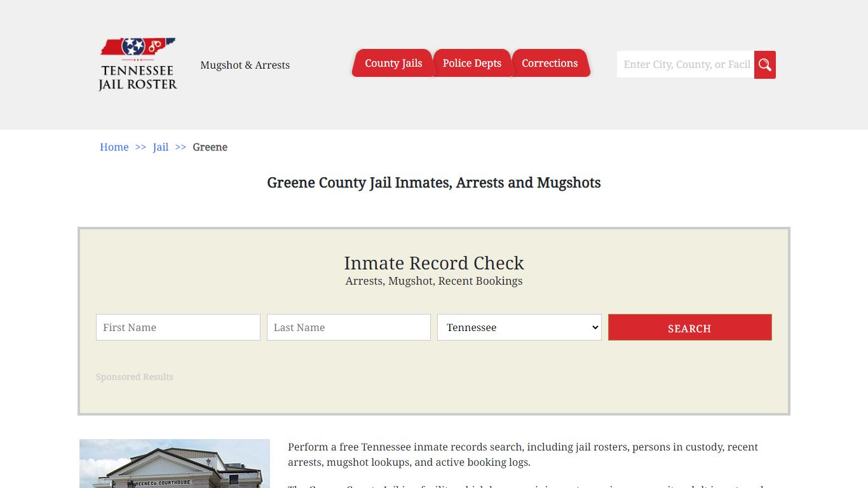Go to the Home breadcrumb link

(114, 147)
